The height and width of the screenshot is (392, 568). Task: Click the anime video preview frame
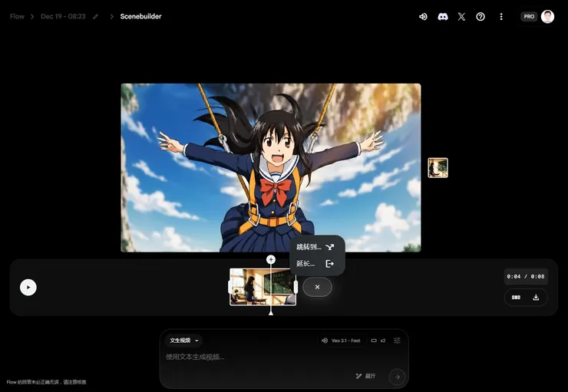click(x=271, y=167)
